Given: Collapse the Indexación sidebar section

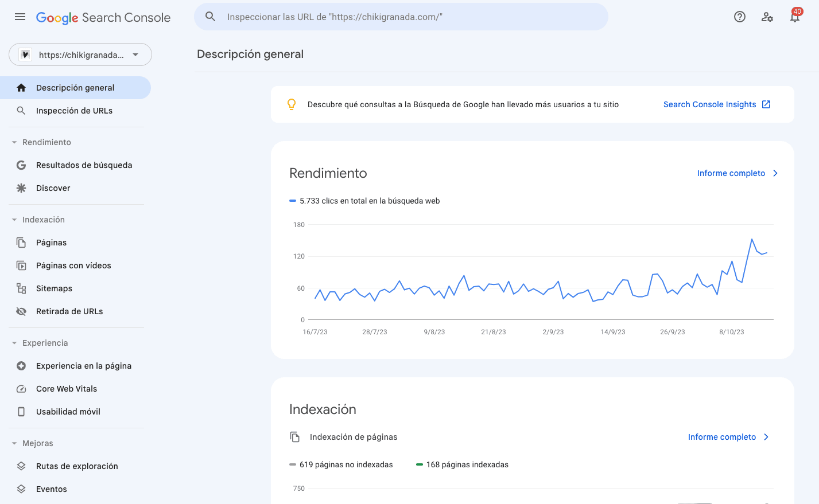Looking at the screenshot, I should pos(14,220).
